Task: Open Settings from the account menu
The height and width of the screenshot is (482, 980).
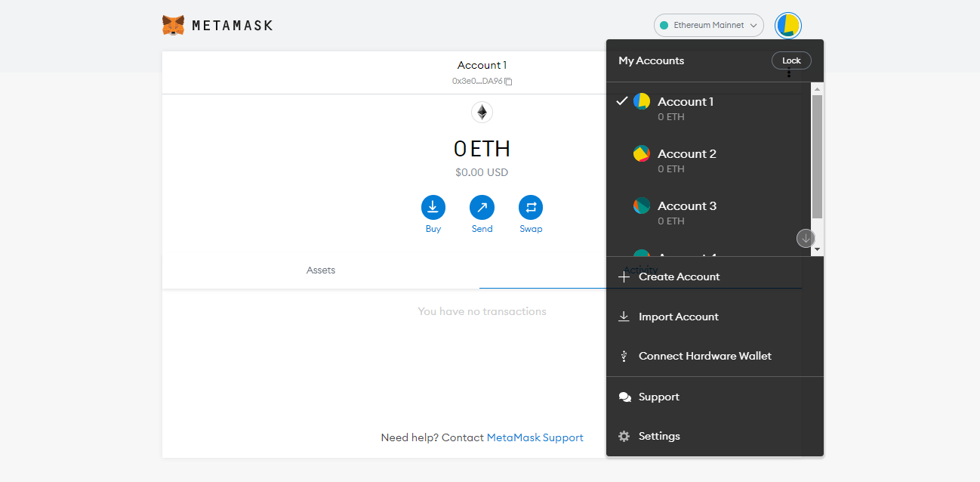Action: click(714, 436)
